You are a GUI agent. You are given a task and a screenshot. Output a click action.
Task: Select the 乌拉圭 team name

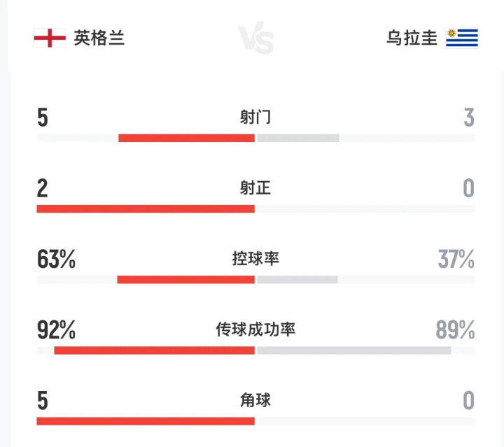(x=412, y=38)
